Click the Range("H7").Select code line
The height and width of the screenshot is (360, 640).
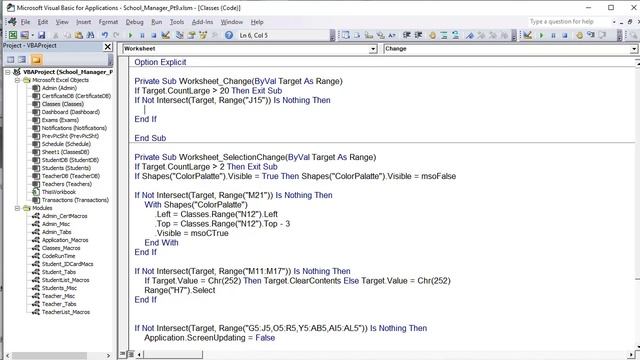[180, 291]
